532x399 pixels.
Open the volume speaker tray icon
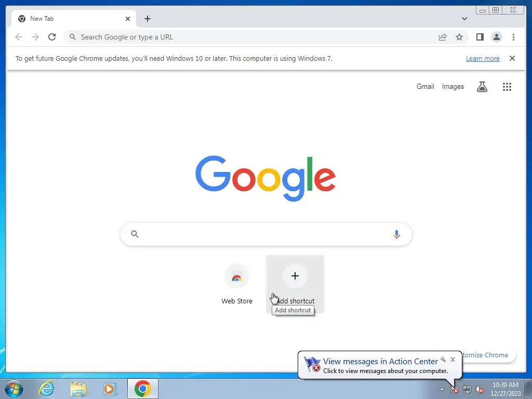[x=480, y=389]
